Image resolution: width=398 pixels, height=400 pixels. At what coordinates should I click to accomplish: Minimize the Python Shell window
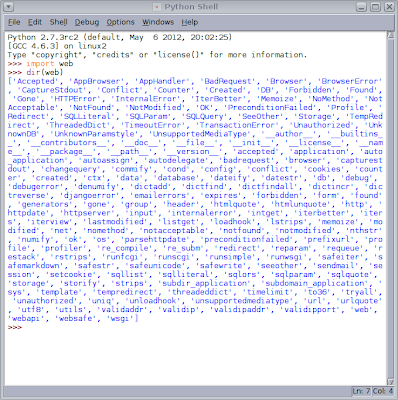click(x=361, y=7)
